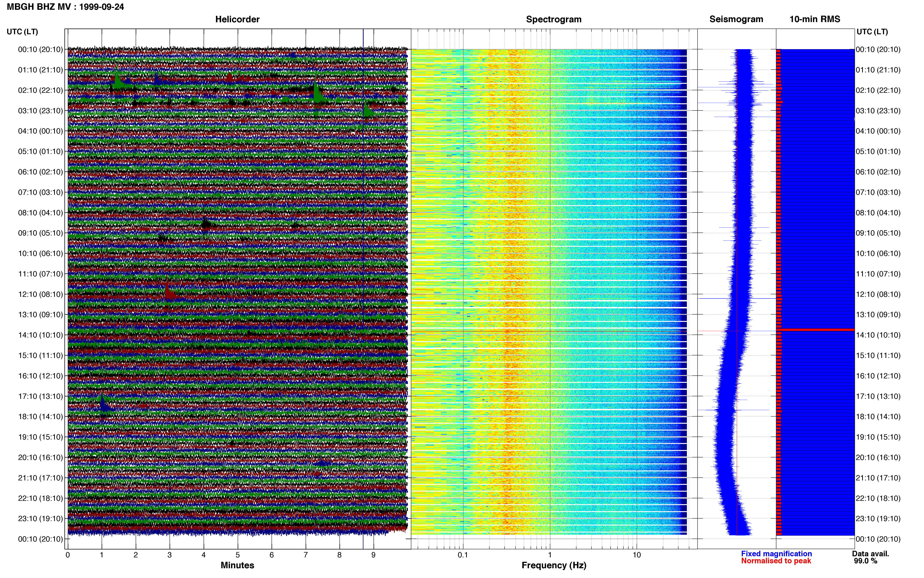The width and height of the screenshot is (924, 578).
Task: Click the '10-min RMS' panel heading
Action: tap(815, 19)
